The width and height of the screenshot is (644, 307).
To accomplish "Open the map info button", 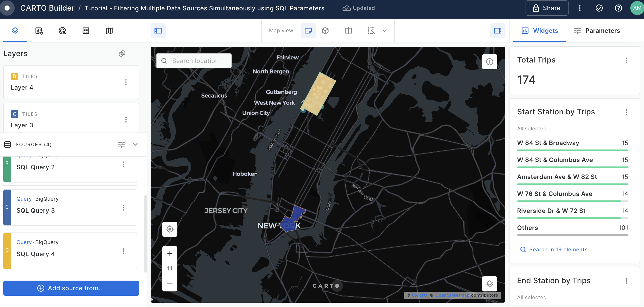I will 489,62.
